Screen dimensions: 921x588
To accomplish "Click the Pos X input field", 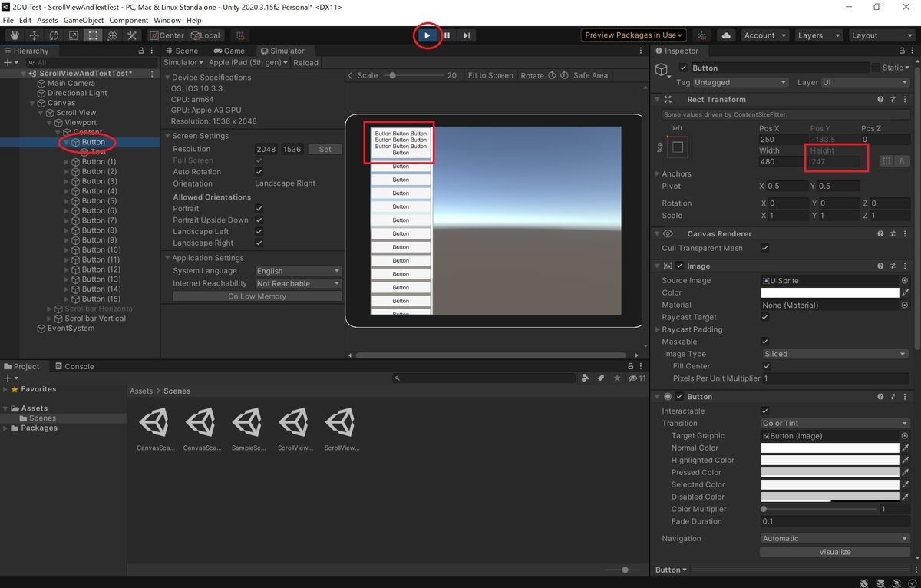I will (781, 140).
